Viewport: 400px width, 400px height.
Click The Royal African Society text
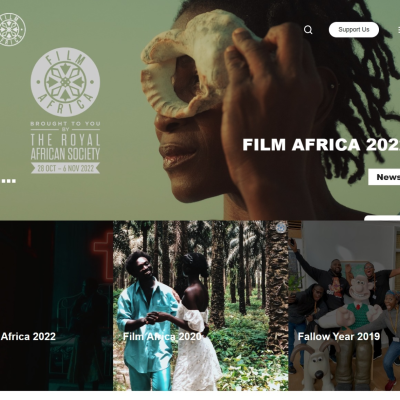pos(65,147)
